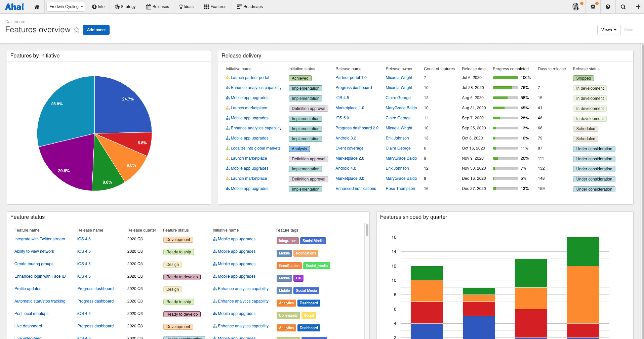The width and height of the screenshot is (644, 339).
Task: Open Partner portal 1.0 release link
Action: pyautogui.click(x=351, y=77)
